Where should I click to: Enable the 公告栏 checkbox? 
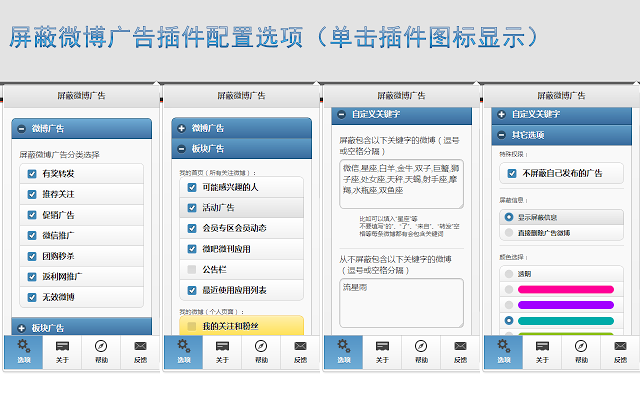(192, 269)
